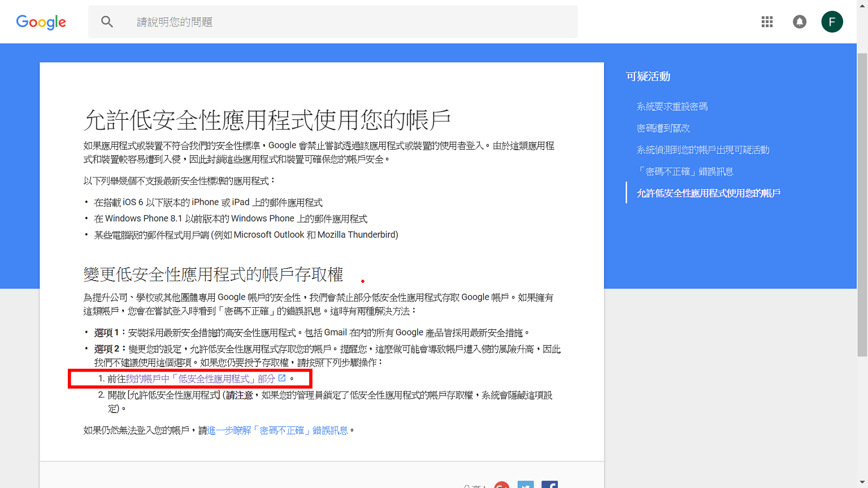Open 系統要求重設密碼 in the sidebar

point(672,107)
